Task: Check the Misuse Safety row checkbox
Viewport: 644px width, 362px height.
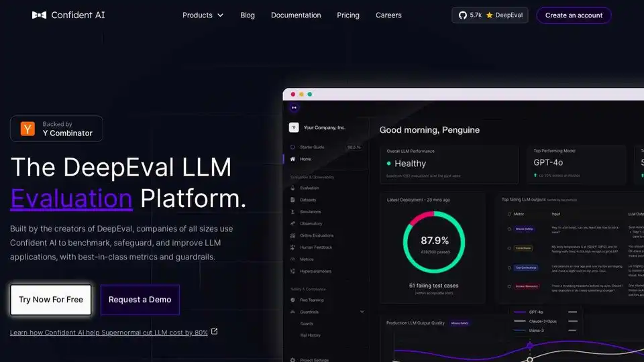Action: coord(509,229)
